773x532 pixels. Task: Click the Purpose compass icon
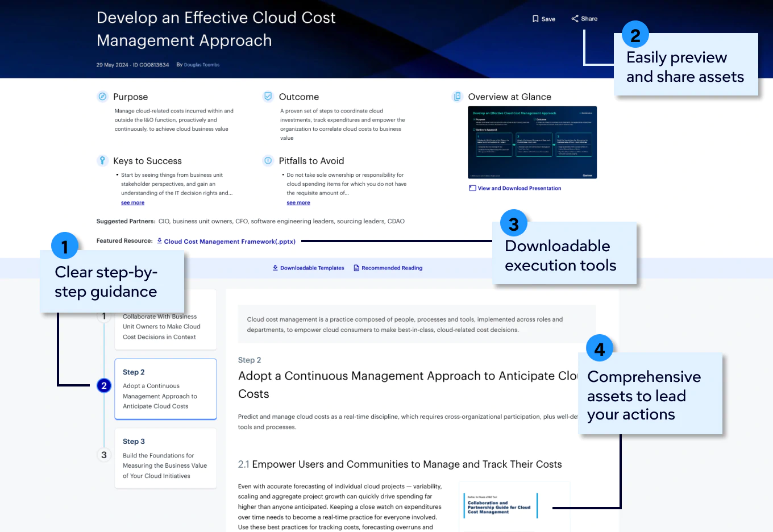102,97
